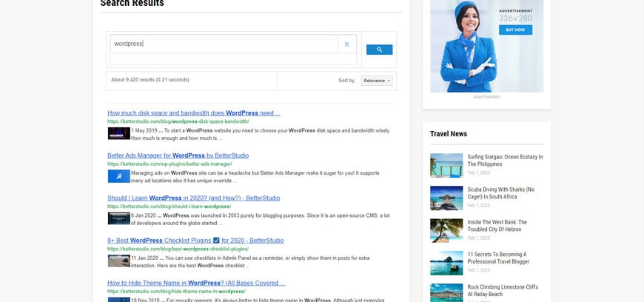Click the should-i-learn-wordpress URL
Viewport: 644px width, 302px height.
coord(170,207)
